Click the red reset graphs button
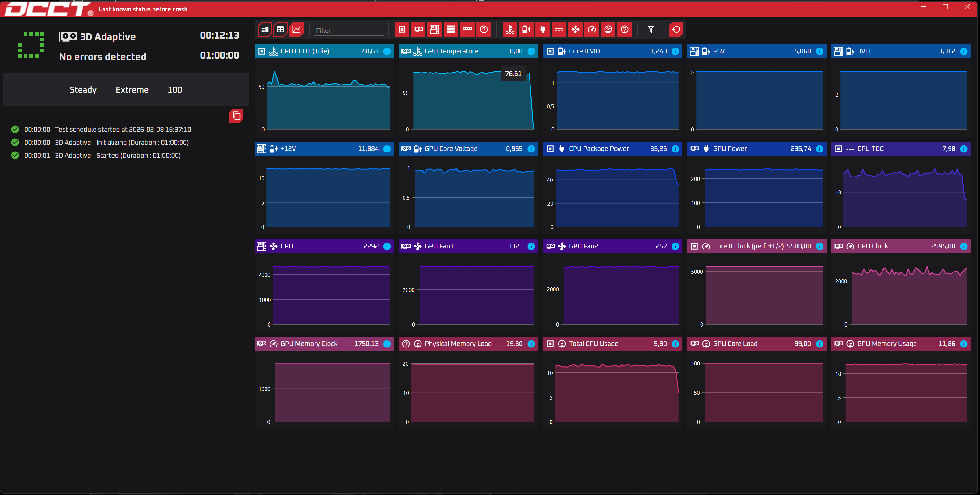The height and width of the screenshot is (495, 980). [676, 29]
